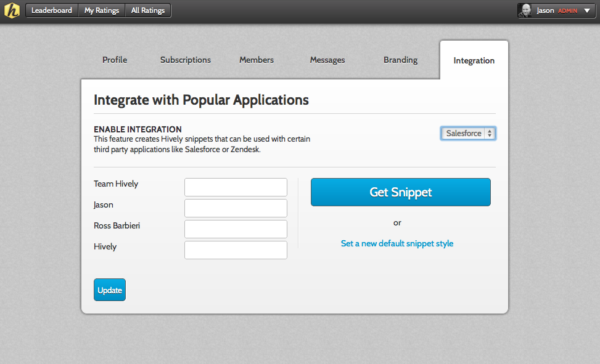Focus the Jason input field
600x364 pixels.
coord(236,208)
